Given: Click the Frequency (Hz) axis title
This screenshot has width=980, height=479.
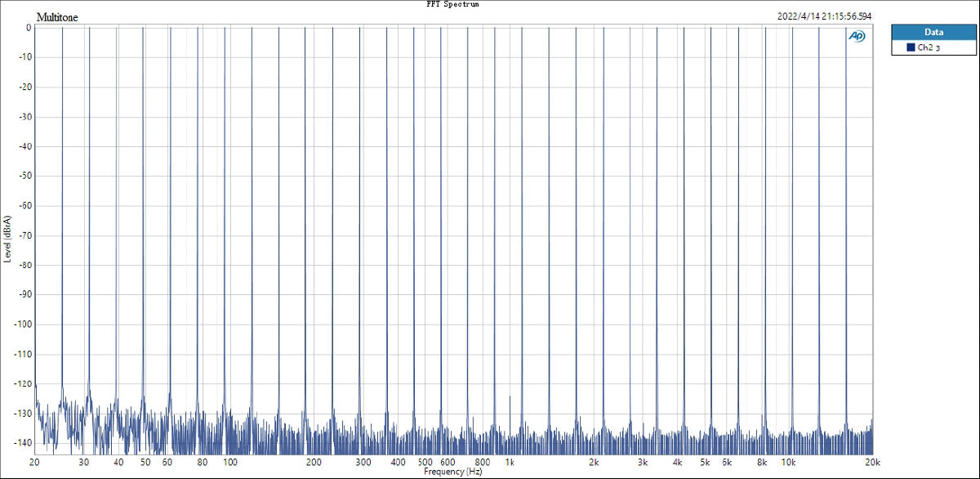Looking at the screenshot, I should tap(453, 472).
